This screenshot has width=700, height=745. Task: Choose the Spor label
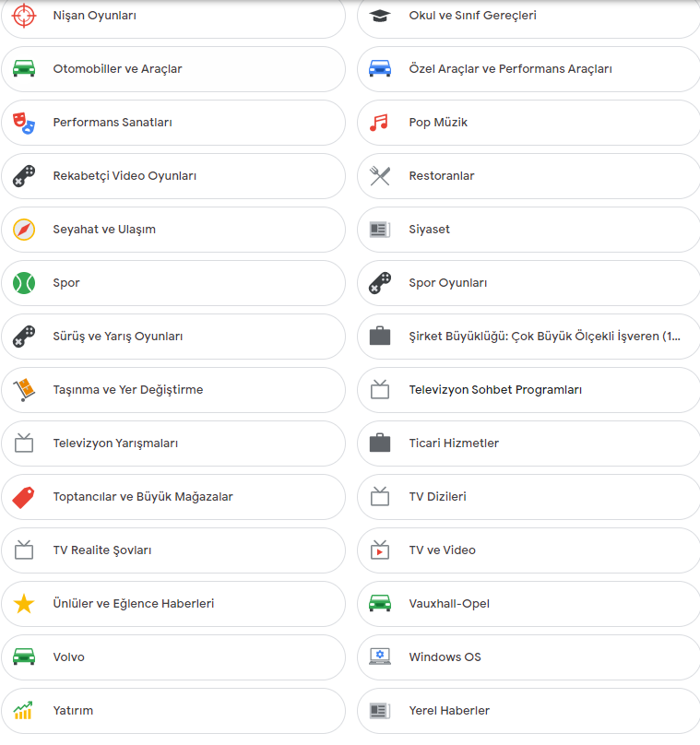tap(66, 283)
